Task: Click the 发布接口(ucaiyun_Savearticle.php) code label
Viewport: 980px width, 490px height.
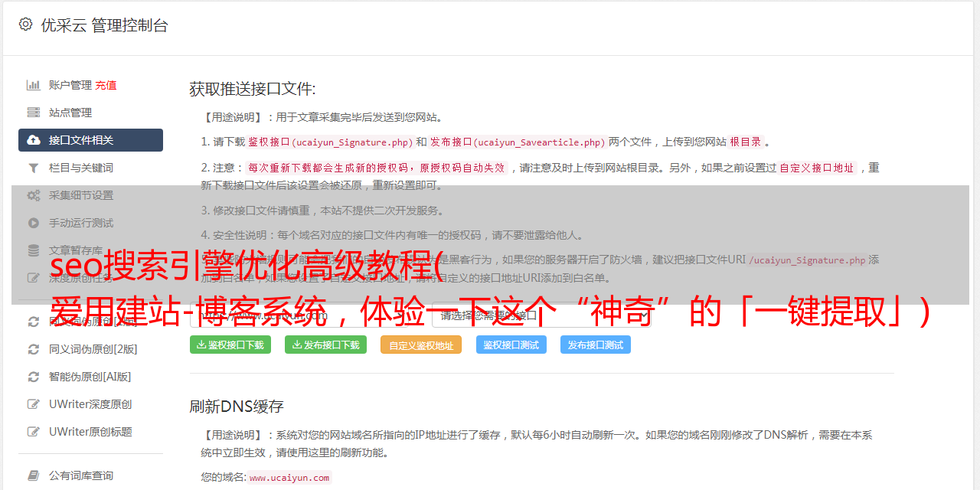Action: pos(518,142)
